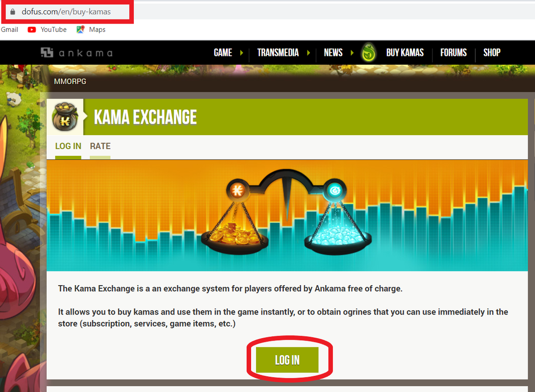Click the padlock icon in address bar

click(13, 12)
